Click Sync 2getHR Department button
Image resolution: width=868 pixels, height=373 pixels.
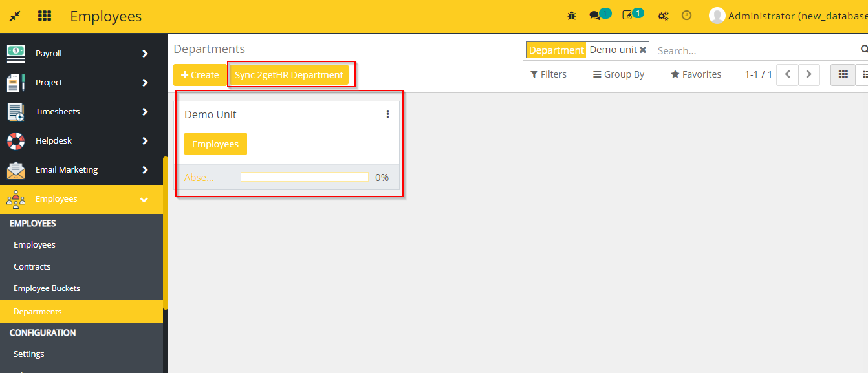pos(288,75)
